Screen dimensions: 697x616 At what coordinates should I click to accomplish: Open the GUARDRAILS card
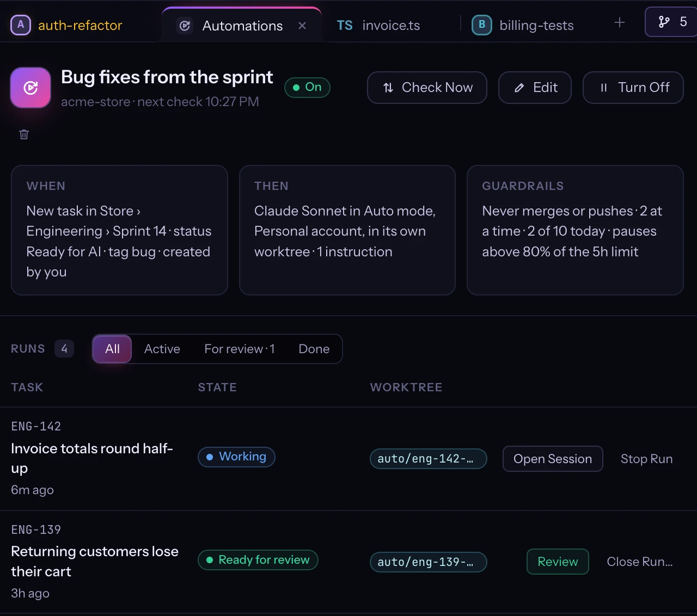(575, 230)
